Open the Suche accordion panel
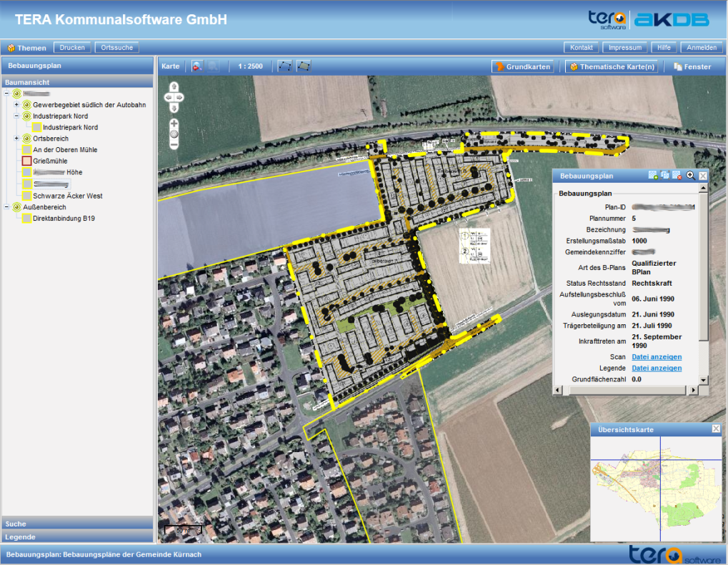 (77, 524)
